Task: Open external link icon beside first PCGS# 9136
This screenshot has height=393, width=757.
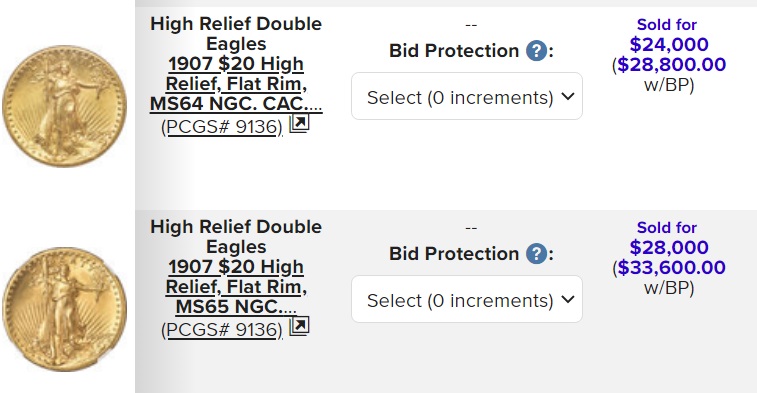Action: pos(299,124)
